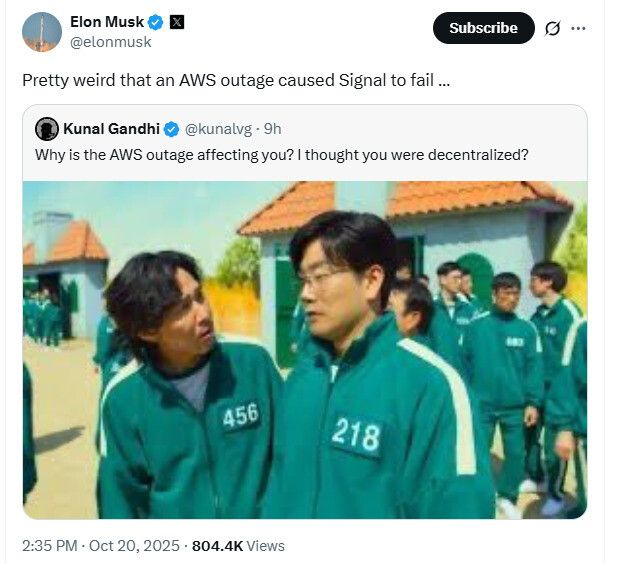Click the @kunalvg handle

pos(218,129)
